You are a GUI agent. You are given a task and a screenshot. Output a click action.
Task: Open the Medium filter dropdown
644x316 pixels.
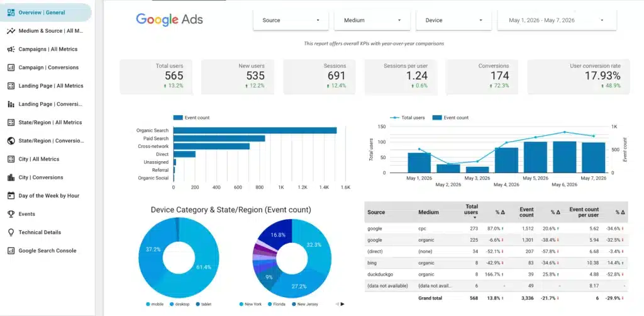click(x=372, y=20)
